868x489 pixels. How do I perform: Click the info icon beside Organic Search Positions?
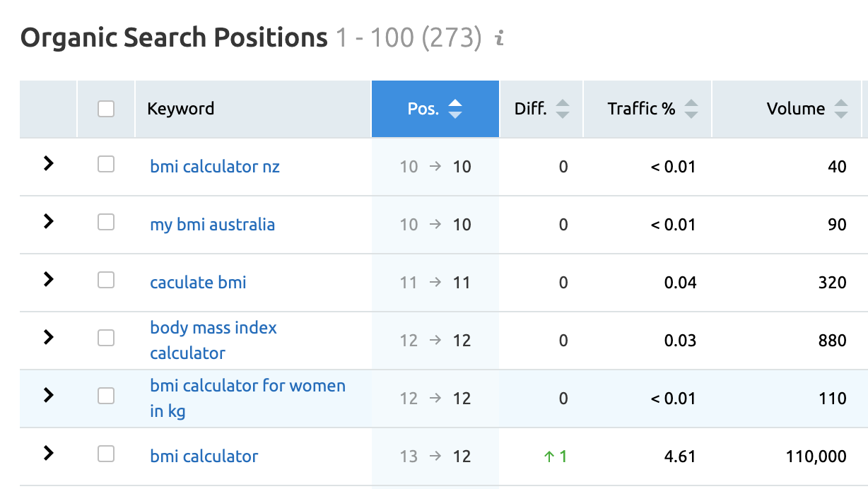tap(500, 38)
